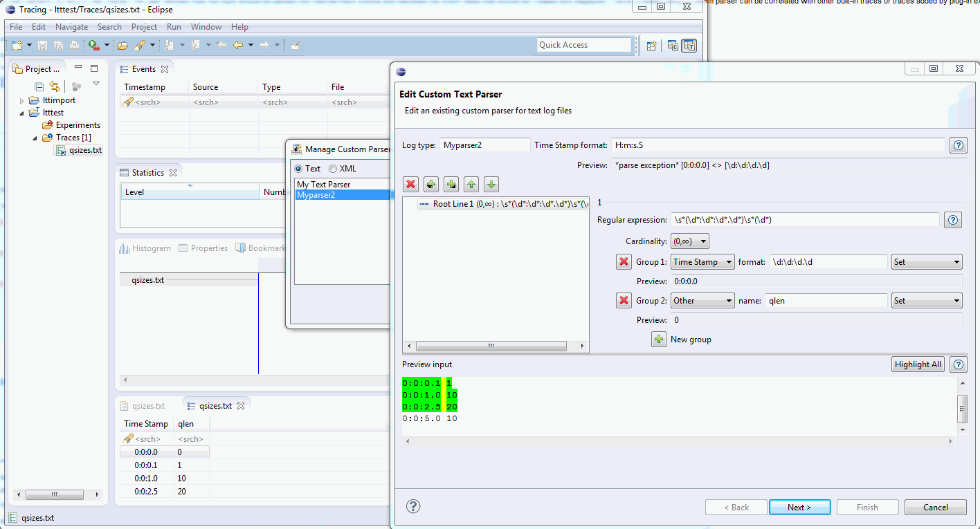Switch to the Events tab
The image size is (980, 529).
(x=144, y=69)
